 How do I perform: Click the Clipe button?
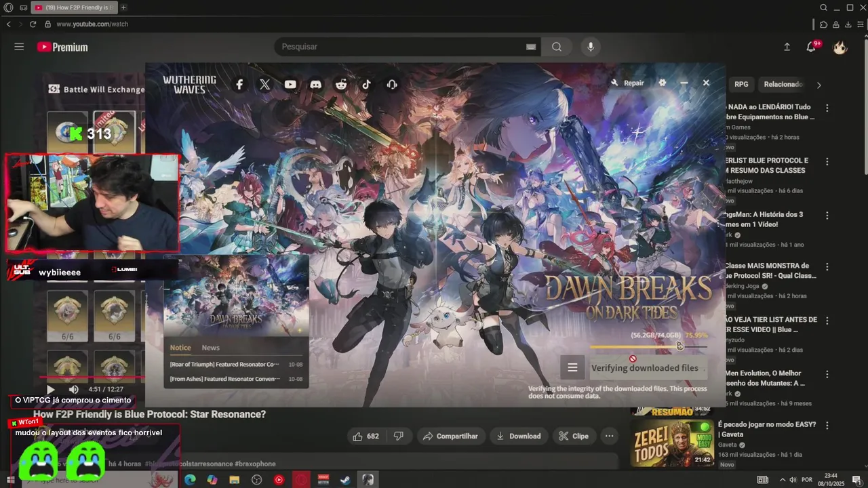574,436
